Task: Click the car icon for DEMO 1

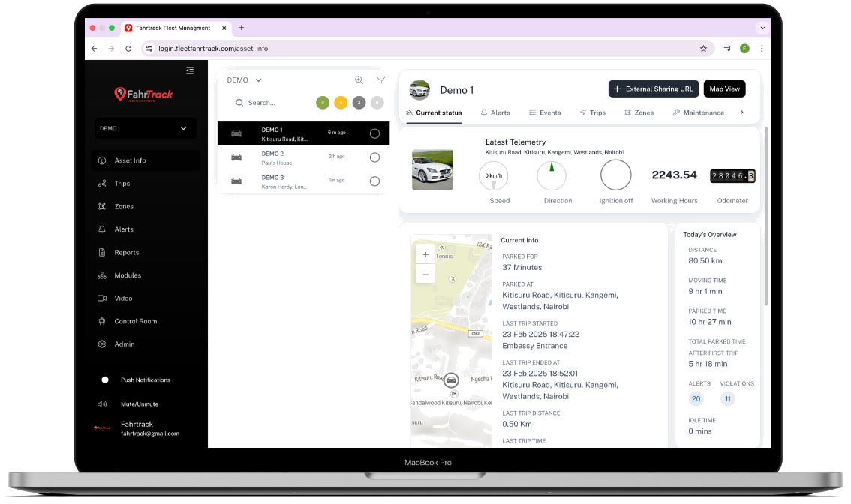Action: point(236,133)
